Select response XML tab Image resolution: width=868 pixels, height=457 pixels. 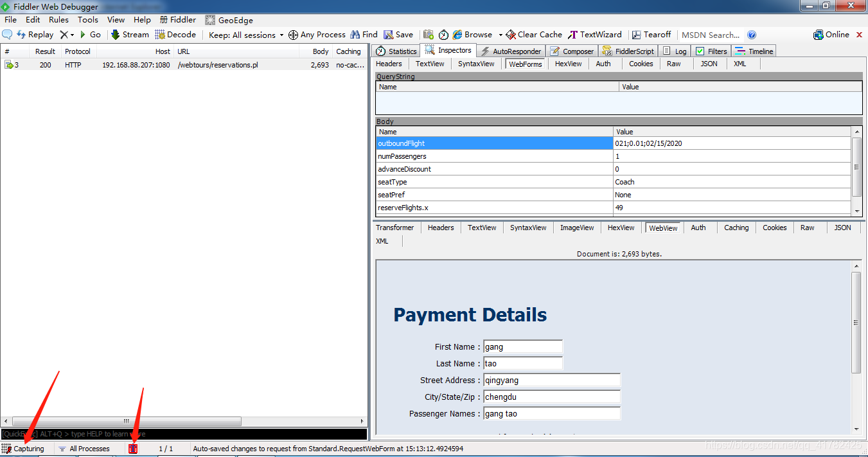(x=382, y=241)
